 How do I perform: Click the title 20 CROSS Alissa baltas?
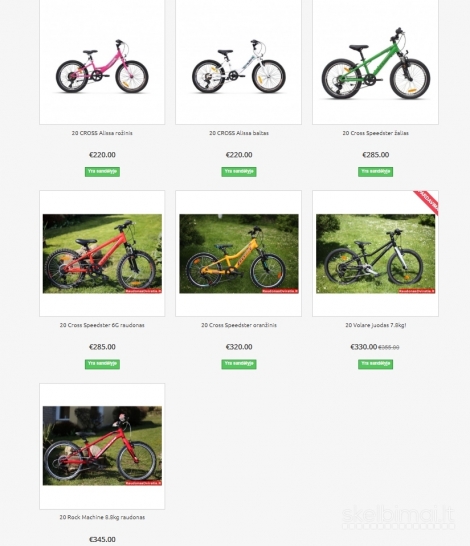239,133
